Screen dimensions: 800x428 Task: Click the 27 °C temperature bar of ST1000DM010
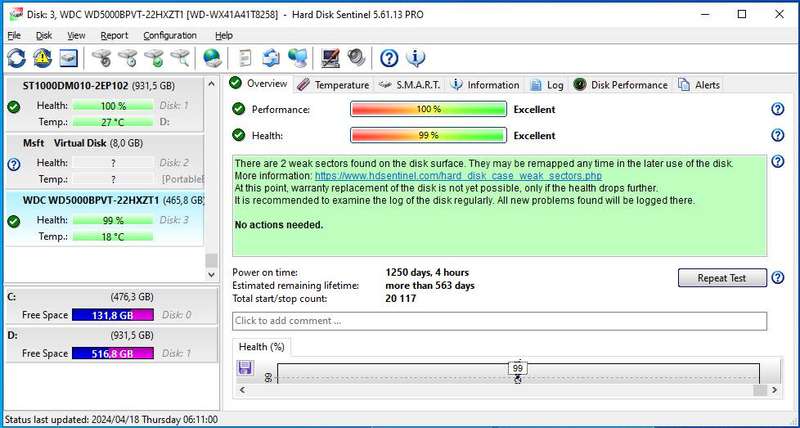[113, 122]
